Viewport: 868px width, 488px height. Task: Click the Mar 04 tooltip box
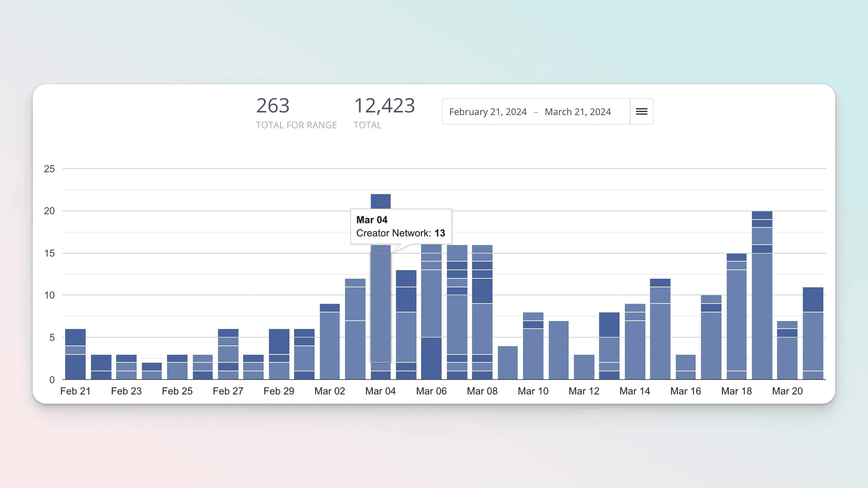pyautogui.click(x=401, y=226)
